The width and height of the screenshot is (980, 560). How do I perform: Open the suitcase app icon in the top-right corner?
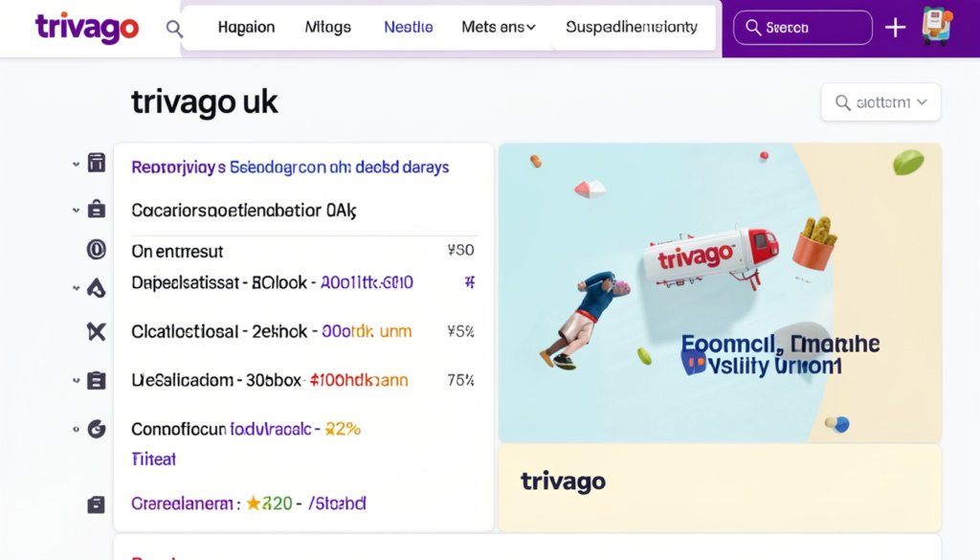pyautogui.click(x=939, y=28)
